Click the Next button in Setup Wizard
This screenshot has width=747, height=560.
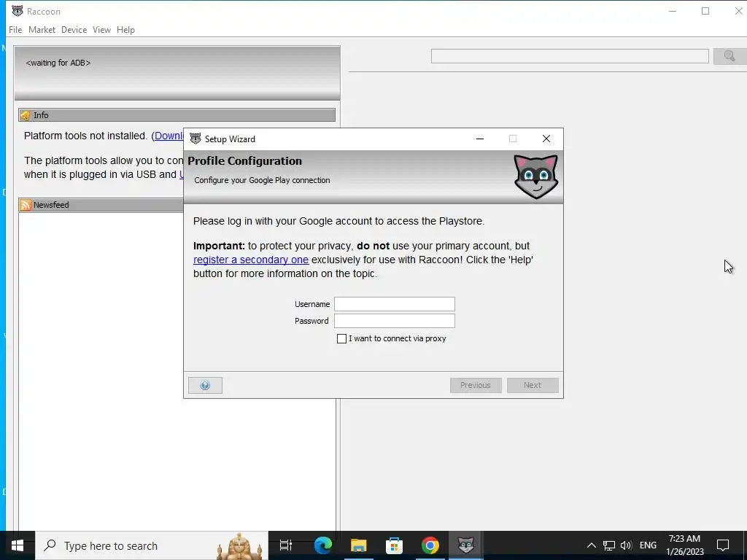click(533, 385)
